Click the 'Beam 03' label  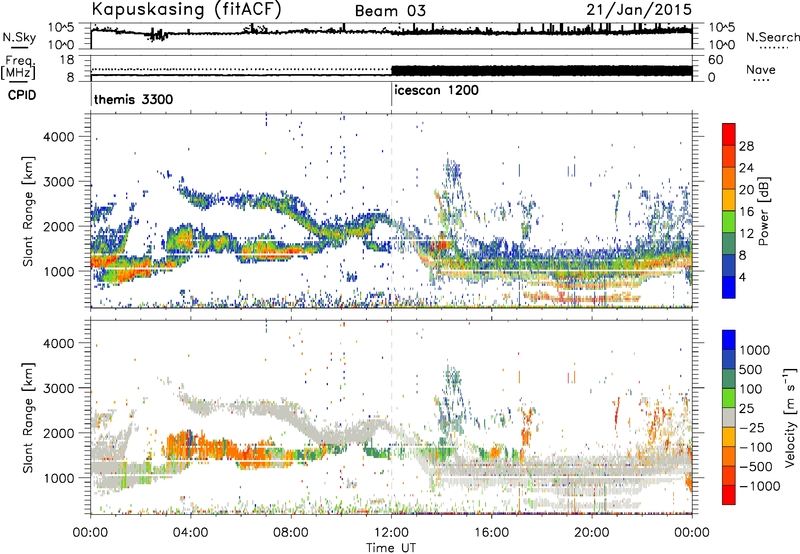[x=390, y=11]
